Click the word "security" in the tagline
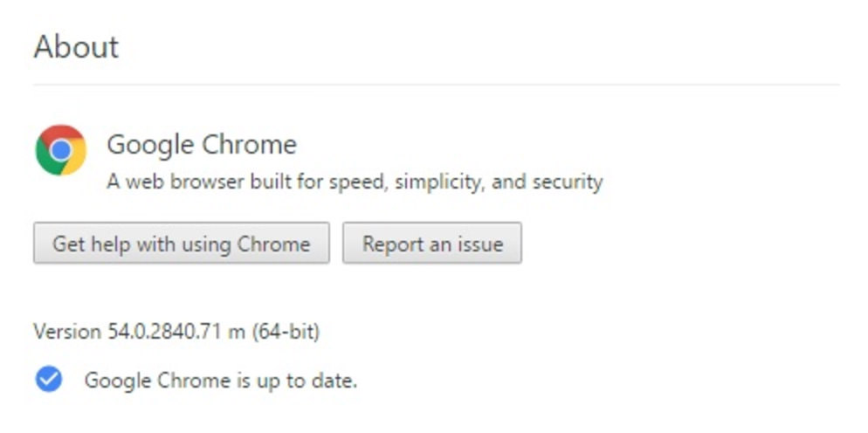 click(x=568, y=182)
